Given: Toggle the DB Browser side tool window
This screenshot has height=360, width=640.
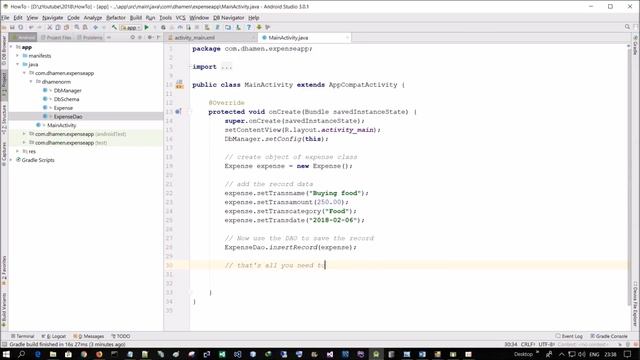Looking at the screenshot, I should pos(4,51).
